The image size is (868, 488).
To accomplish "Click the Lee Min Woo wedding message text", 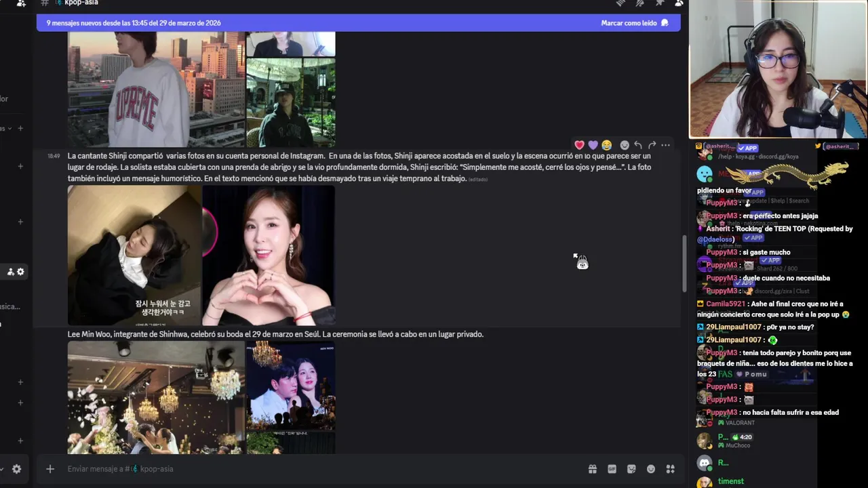I will click(x=275, y=334).
